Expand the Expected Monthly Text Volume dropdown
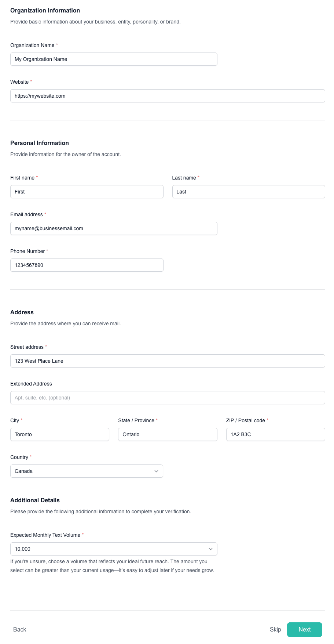This screenshot has width=334, height=644. [114, 549]
